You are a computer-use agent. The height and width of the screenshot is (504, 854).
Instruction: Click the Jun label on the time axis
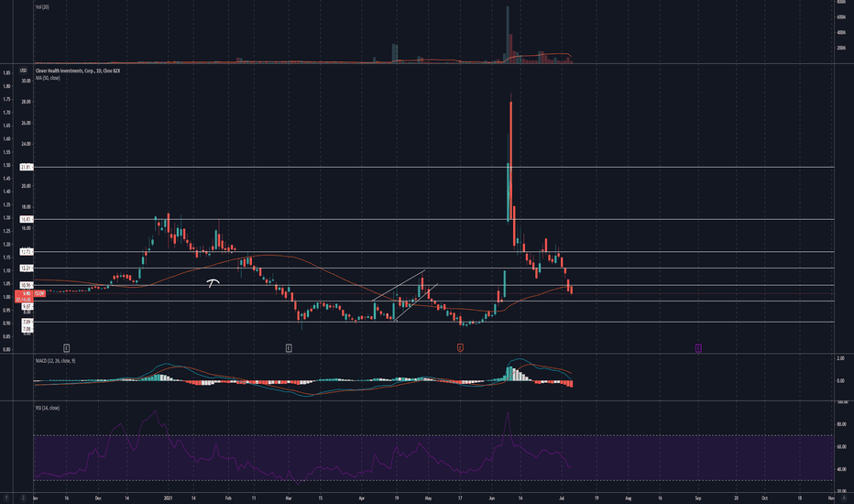(x=492, y=498)
